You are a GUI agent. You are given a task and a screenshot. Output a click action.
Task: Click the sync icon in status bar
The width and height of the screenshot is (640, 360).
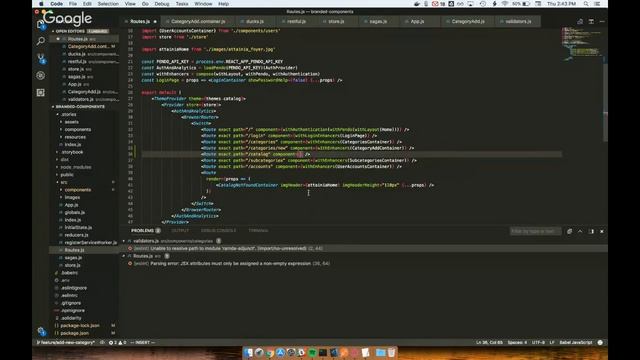click(102, 342)
